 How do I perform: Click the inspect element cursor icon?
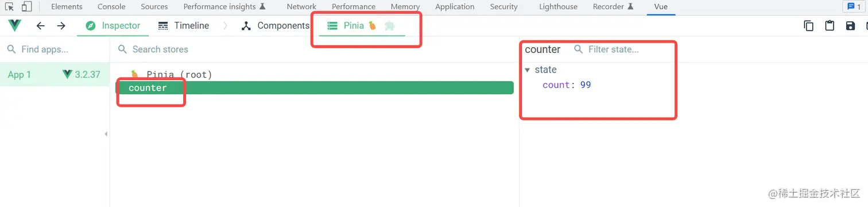coord(9,7)
